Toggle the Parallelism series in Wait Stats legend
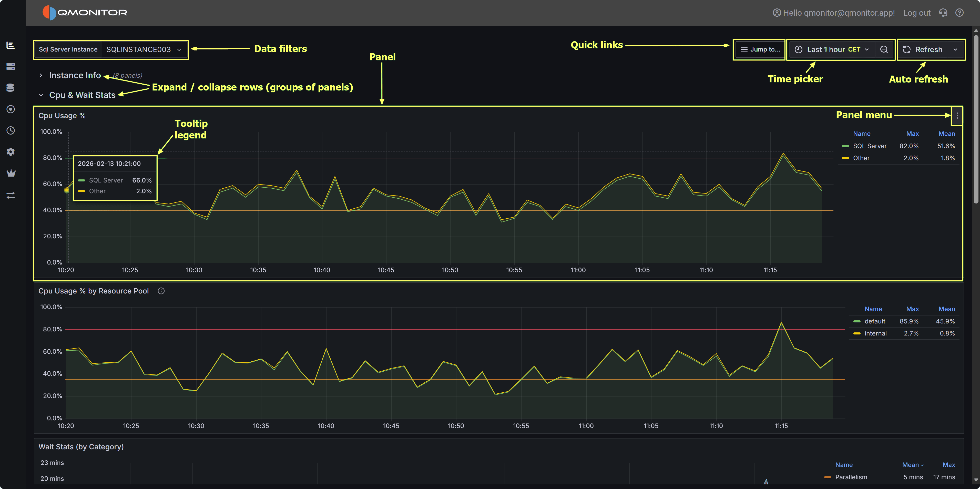This screenshot has height=489, width=980. click(851, 477)
